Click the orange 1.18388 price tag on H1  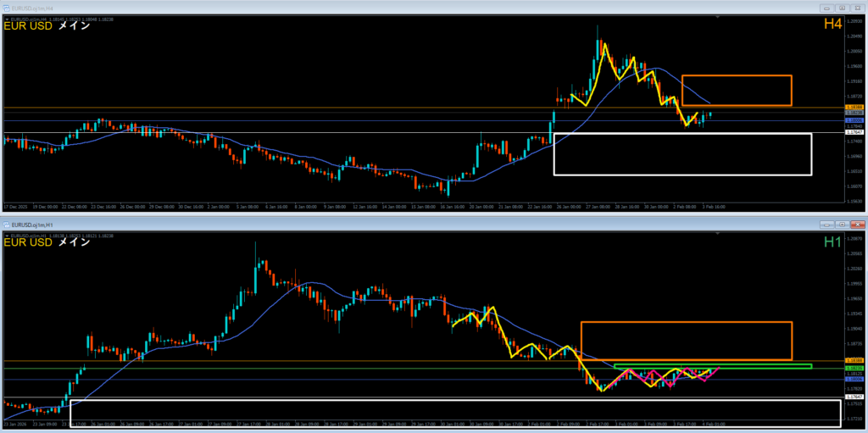[x=853, y=360]
